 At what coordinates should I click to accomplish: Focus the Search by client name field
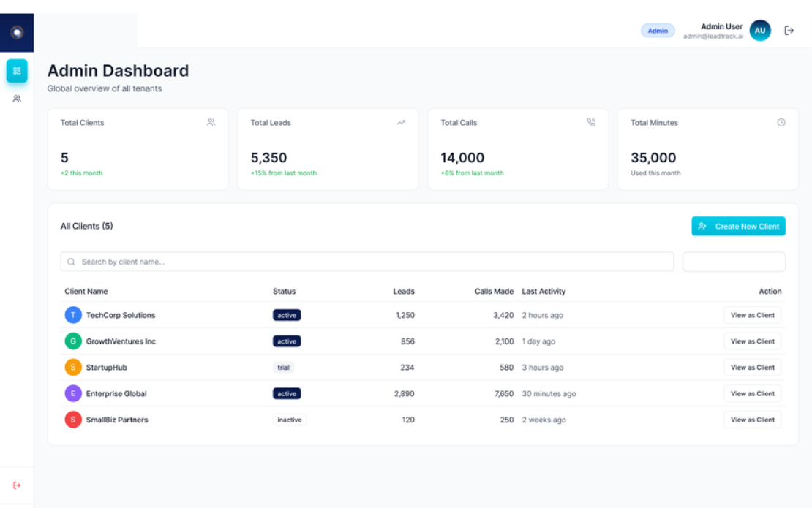(x=367, y=262)
